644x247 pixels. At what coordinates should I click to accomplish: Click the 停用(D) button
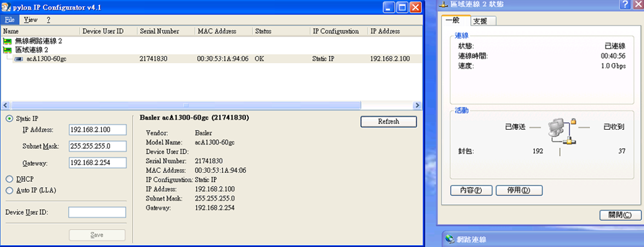tap(519, 190)
